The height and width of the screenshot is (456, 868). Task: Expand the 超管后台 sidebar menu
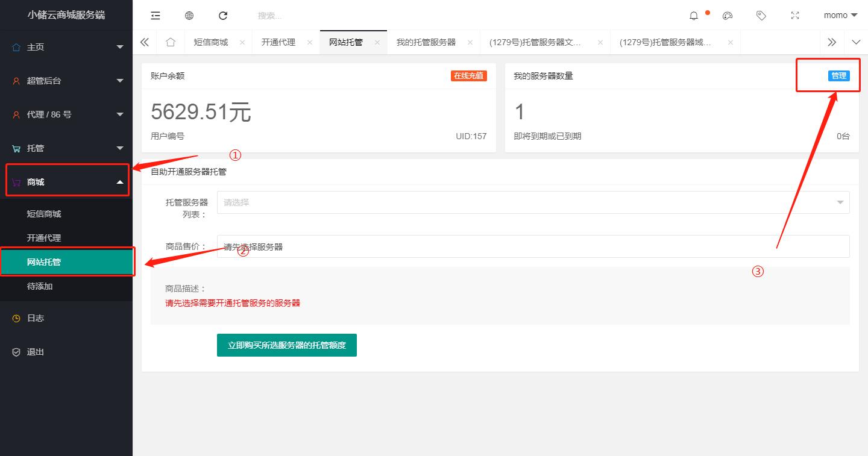pyautogui.click(x=66, y=81)
